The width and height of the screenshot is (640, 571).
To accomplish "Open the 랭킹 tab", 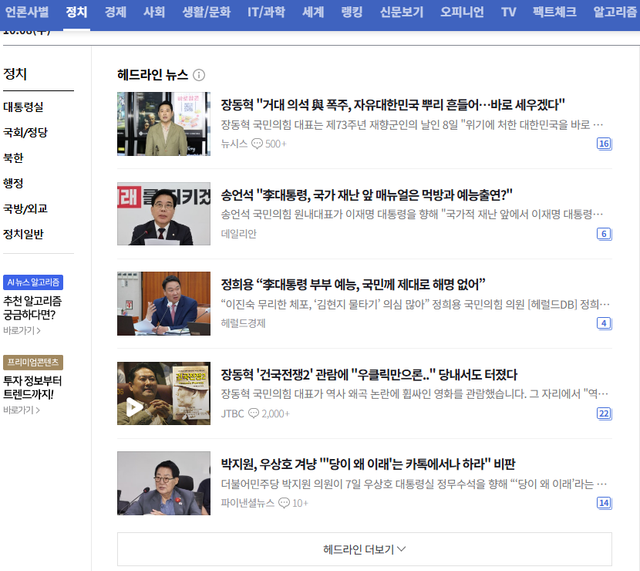I will pos(352,12).
